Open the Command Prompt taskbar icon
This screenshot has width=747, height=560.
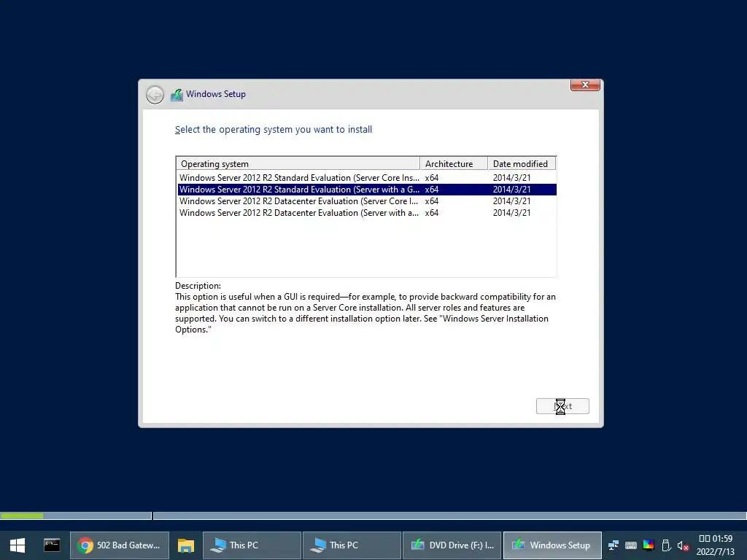pyautogui.click(x=52, y=545)
